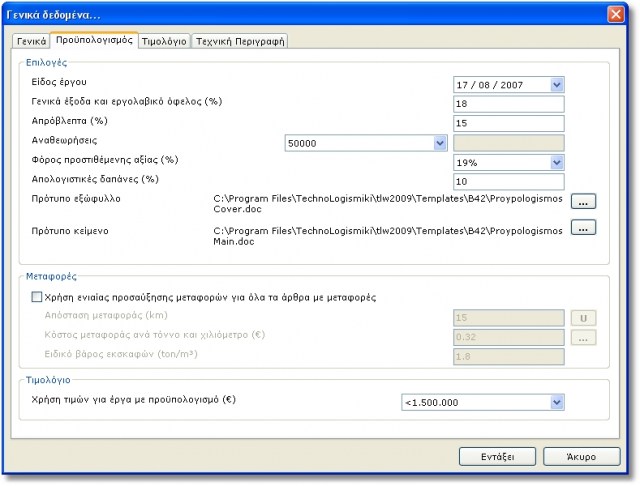Image resolution: width=640 pixels, height=486 pixels.
Task: Open the Τεχνική Περιγραφή tab
Action: tap(239, 42)
